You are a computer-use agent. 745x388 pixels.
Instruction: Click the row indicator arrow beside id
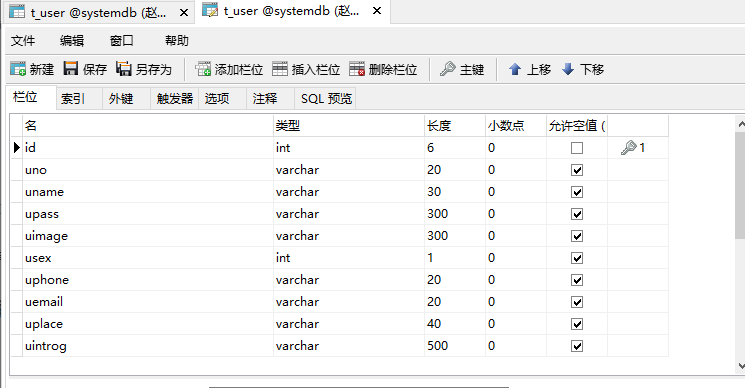pos(17,148)
